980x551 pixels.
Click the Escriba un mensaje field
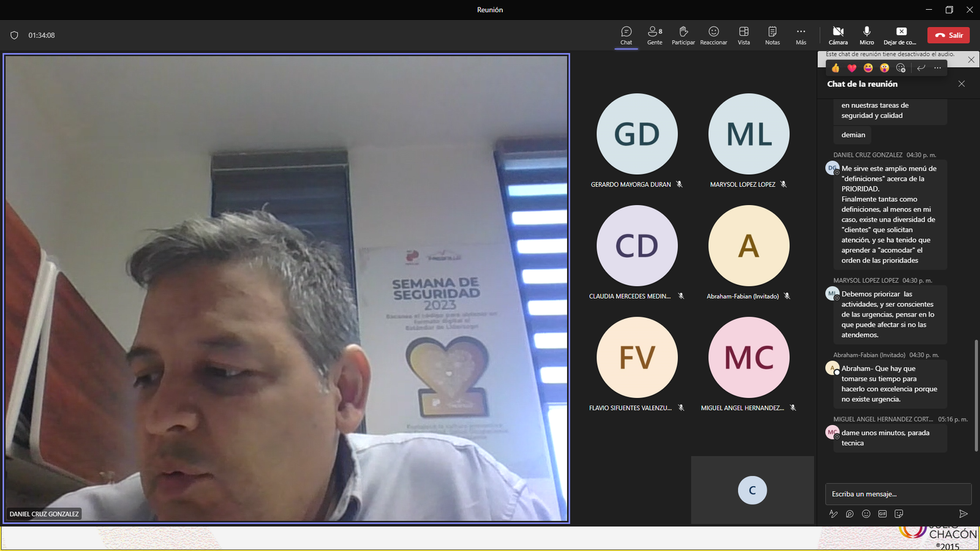click(897, 494)
